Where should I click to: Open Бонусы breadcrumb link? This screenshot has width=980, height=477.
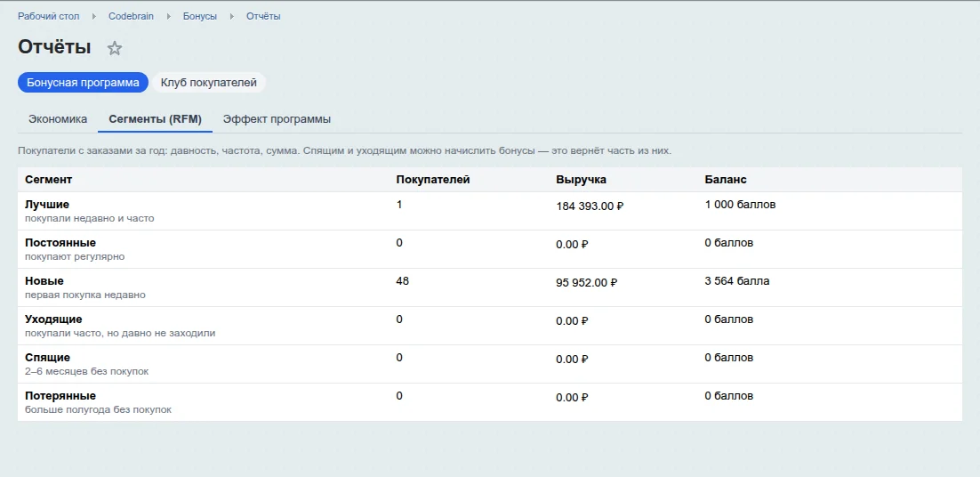[200, 16]
